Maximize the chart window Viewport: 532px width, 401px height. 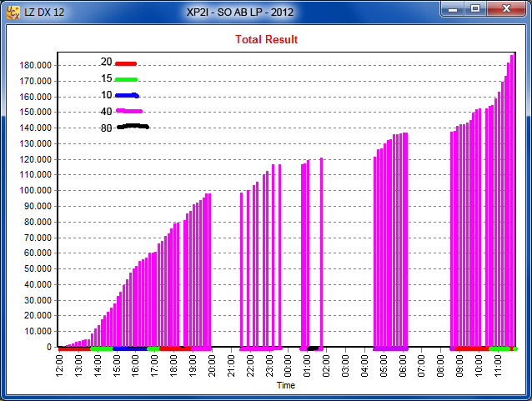pos(475,9)
